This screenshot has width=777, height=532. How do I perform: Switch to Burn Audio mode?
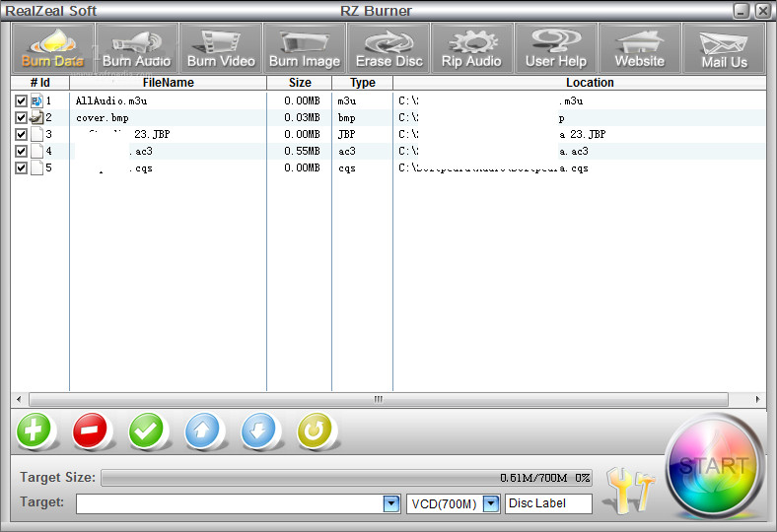137,48
